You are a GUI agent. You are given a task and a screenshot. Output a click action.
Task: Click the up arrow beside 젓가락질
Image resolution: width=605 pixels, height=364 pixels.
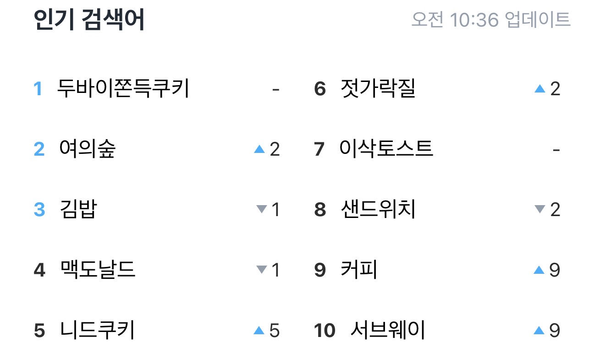click(x=540, y=88)
